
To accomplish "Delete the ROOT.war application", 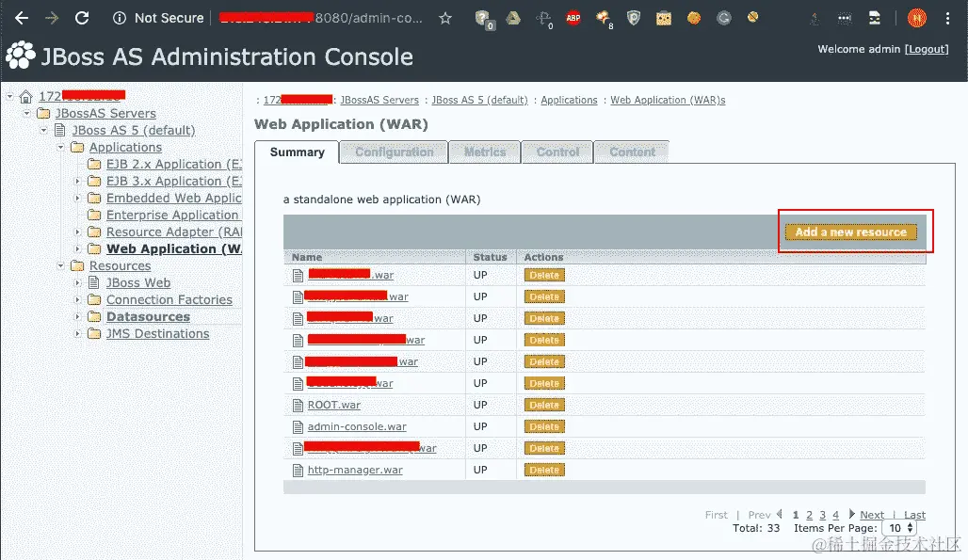I will click(x=544, y=406).
